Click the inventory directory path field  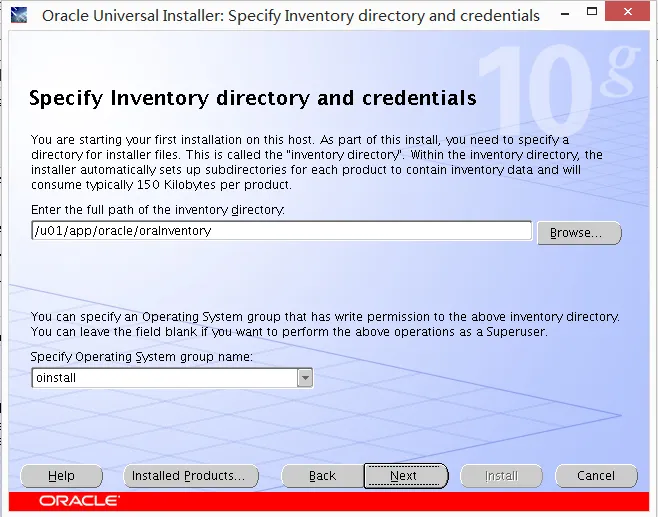282,231
